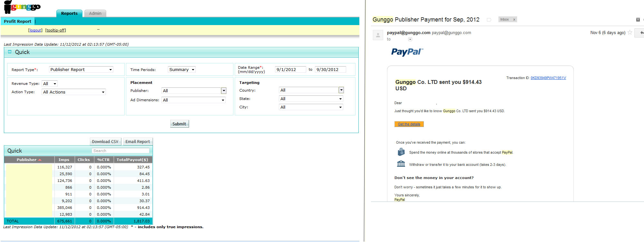Click the importance marker beside the subject

(x=489, y=20)
